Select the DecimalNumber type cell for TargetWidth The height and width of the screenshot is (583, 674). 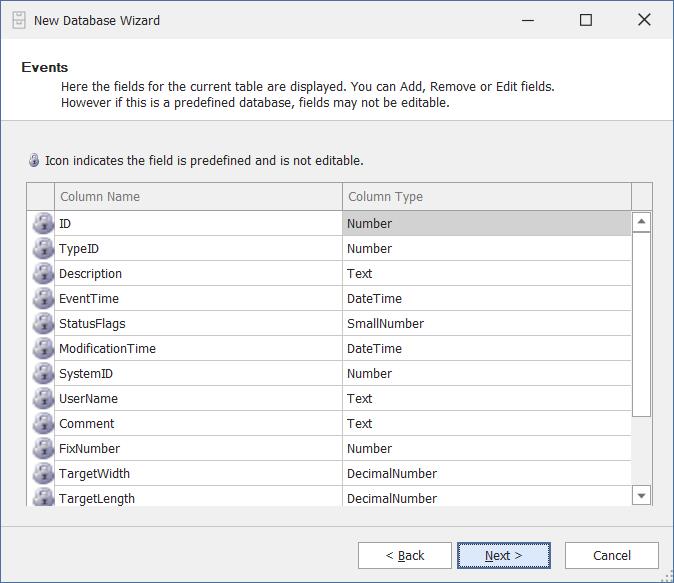coord(486,474)
